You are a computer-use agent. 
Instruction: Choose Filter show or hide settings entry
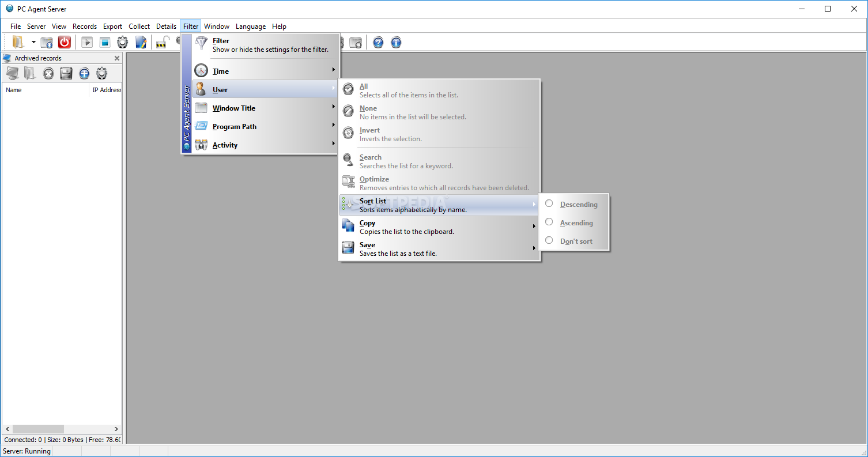click(265, 45)
